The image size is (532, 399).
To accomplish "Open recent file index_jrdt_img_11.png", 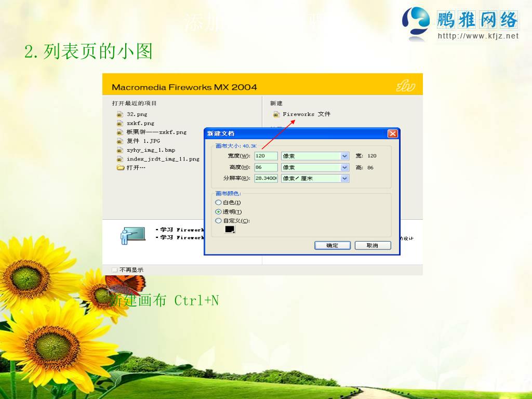I will click(x=163, y=159).
